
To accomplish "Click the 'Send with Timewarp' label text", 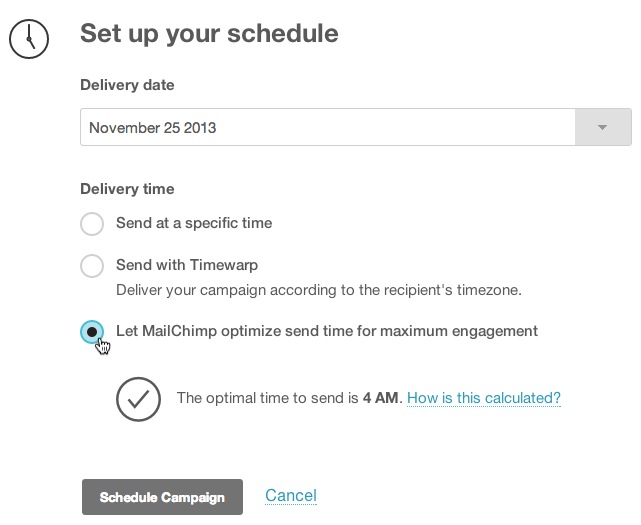I will click(x=187, y=266).
